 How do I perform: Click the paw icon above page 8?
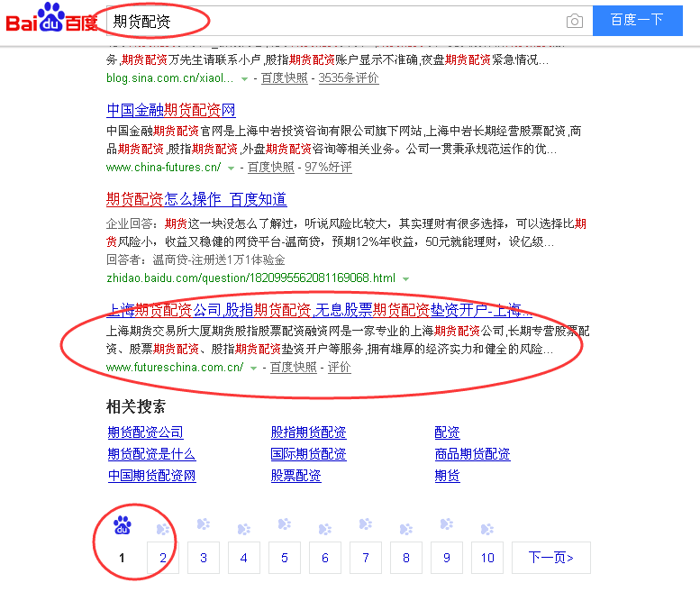pyautogui.click(x=405, y=529)
